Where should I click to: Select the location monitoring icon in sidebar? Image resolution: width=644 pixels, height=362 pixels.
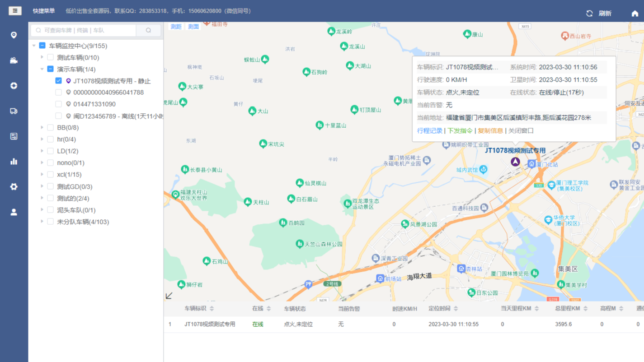pos(14,35)
